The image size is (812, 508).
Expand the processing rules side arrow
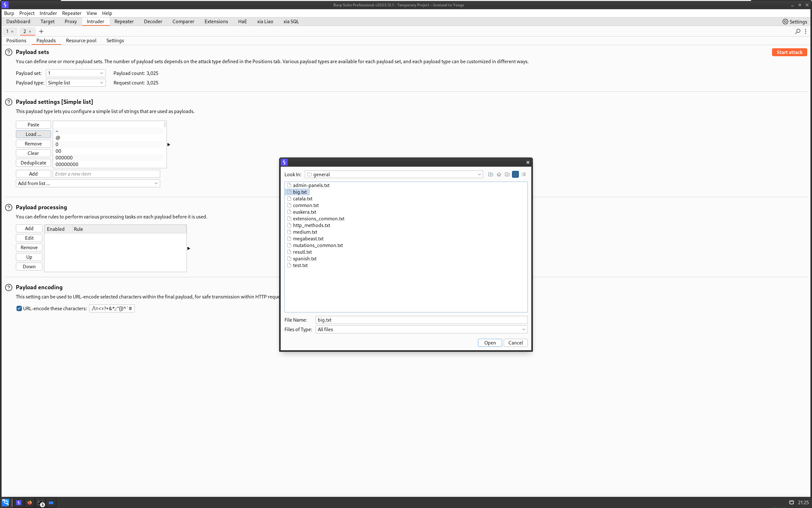[x=189, y=248]
